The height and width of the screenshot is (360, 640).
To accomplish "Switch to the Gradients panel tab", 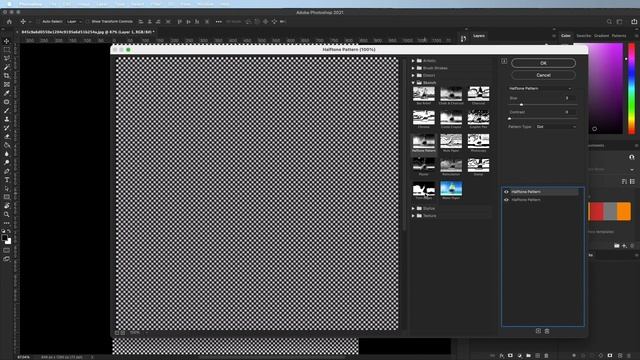I will [x=601, y=36].
